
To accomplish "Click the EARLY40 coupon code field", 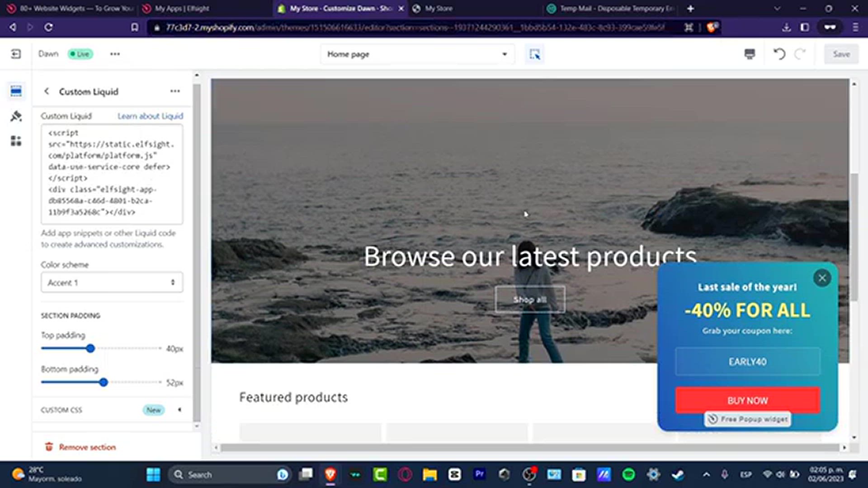I will (x=747, y=361).
